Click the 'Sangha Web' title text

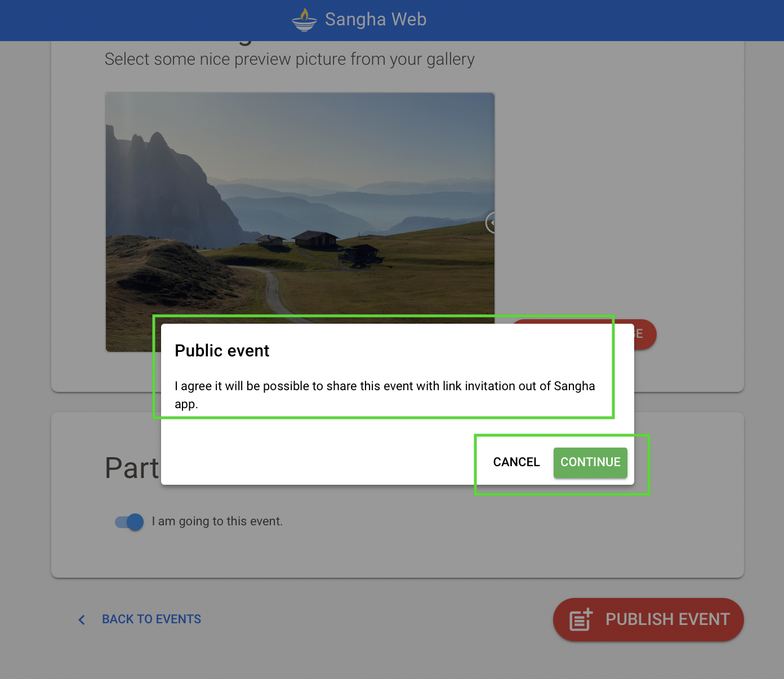pyautogui.click(x=375, y=20)
